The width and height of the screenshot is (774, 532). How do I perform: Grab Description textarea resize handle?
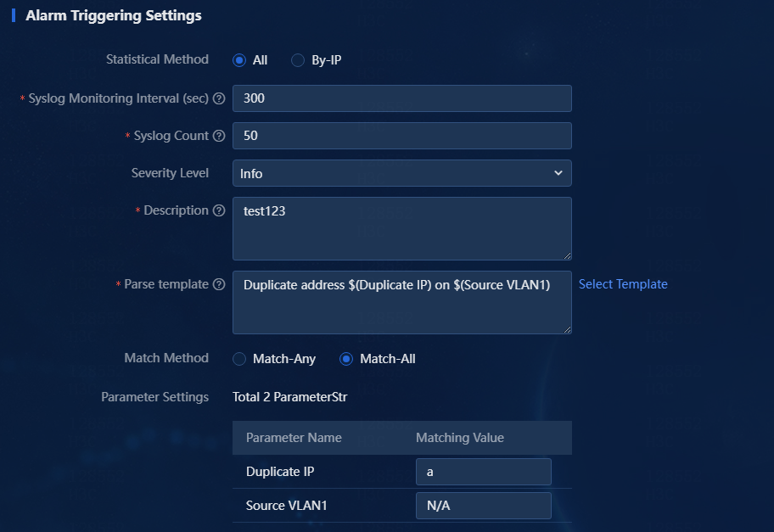[x=567, y=255]
